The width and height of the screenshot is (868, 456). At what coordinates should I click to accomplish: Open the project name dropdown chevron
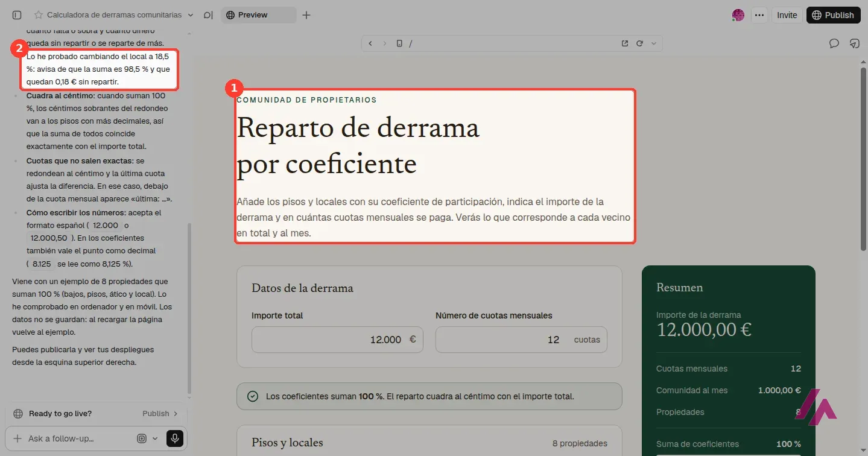click(x=191, y=15)
